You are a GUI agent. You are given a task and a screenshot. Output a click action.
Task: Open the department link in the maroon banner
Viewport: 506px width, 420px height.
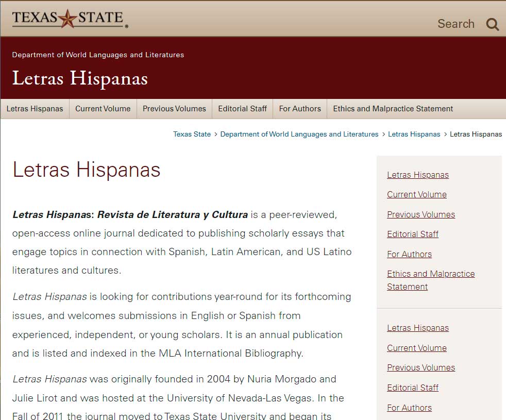(x=98, y=55)
